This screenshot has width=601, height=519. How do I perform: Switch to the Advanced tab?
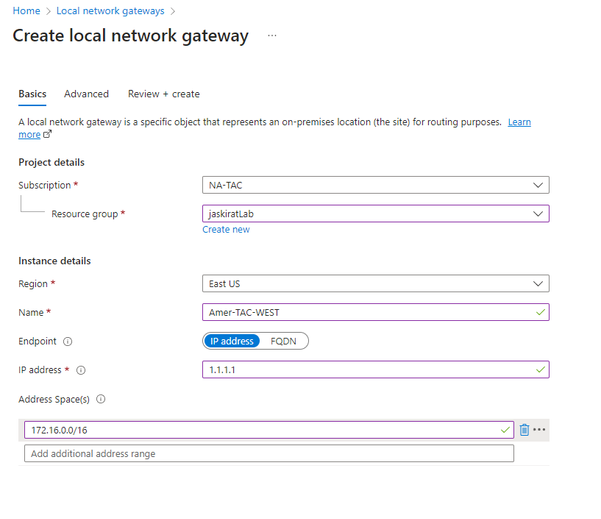tap(86, 94)
